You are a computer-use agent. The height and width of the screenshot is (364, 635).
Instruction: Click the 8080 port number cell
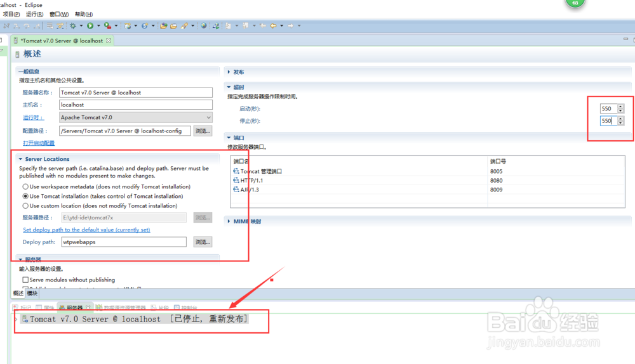tap(496, 180)
